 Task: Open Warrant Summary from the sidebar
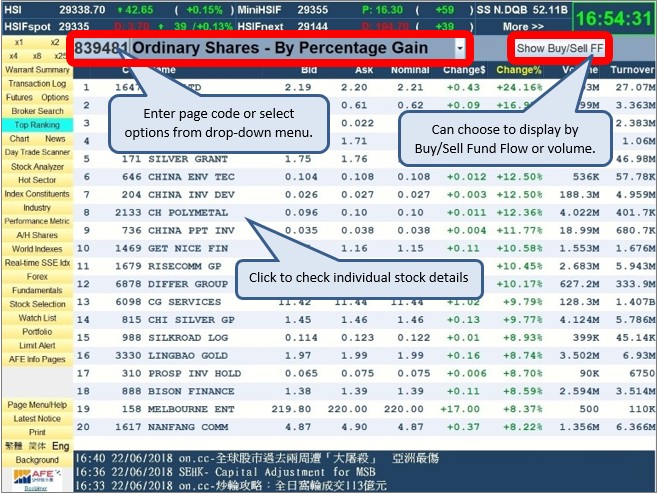click(37, 70)
